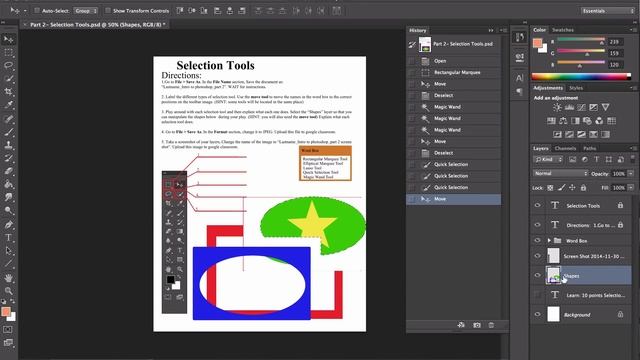This screenshot has height=360, width=640.
Task: Select the Clone Stamp tool
Action: click(8, 145)
